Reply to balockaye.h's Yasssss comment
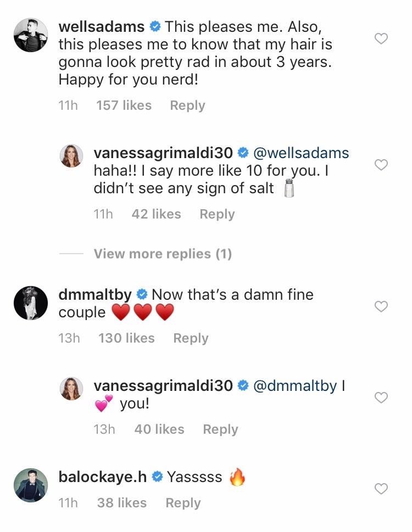The image size is (412, 532). tap(183, 502)
